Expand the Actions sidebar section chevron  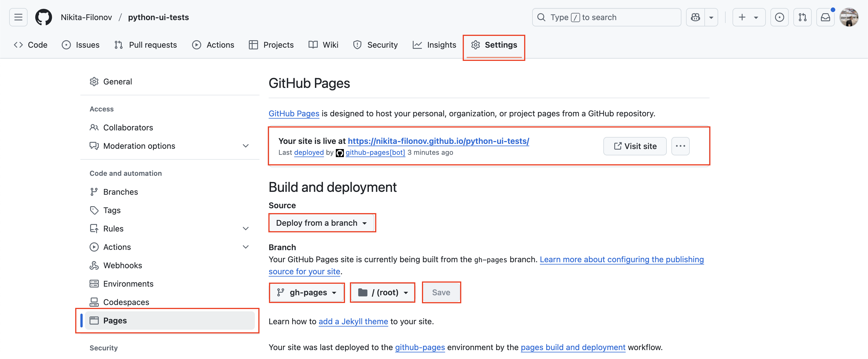[246, 247]
